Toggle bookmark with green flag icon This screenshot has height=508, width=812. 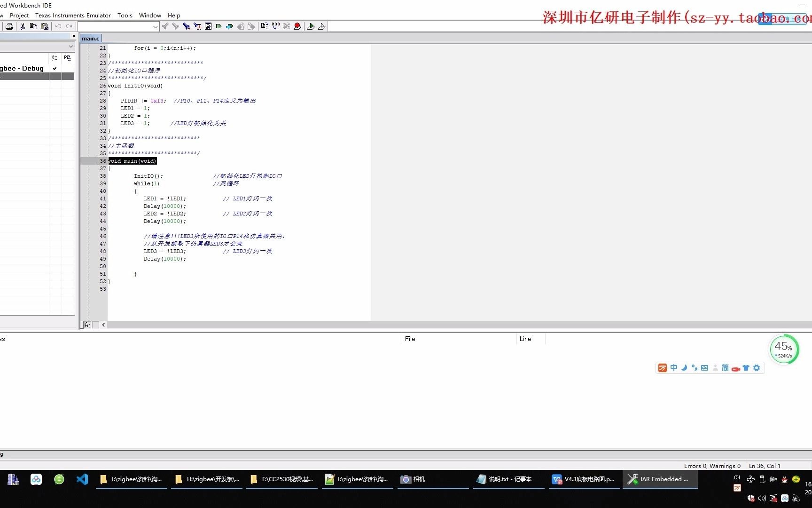(219, 26)
